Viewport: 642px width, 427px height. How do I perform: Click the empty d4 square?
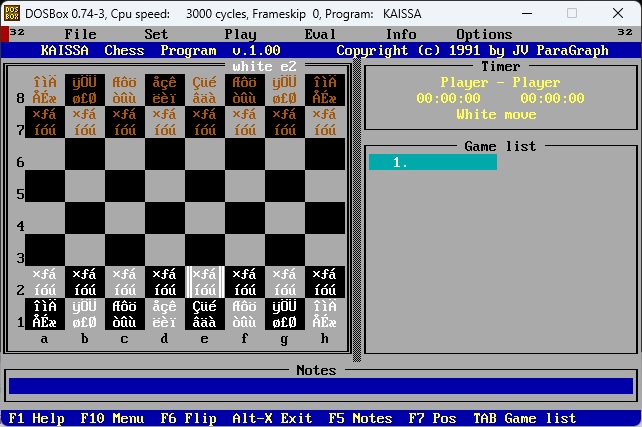(x=165, y=218)
